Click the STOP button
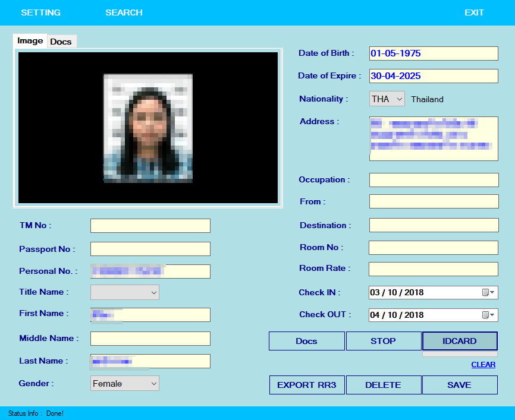This screenshot has height=420, width=515. (x=384, y=341)
